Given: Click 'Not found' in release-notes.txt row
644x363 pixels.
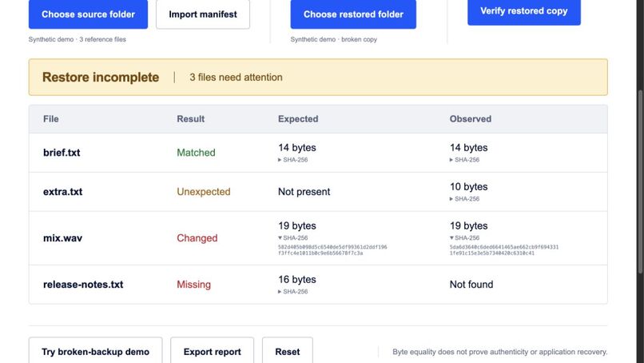Looking at the screenshot, I should point(471,285).
